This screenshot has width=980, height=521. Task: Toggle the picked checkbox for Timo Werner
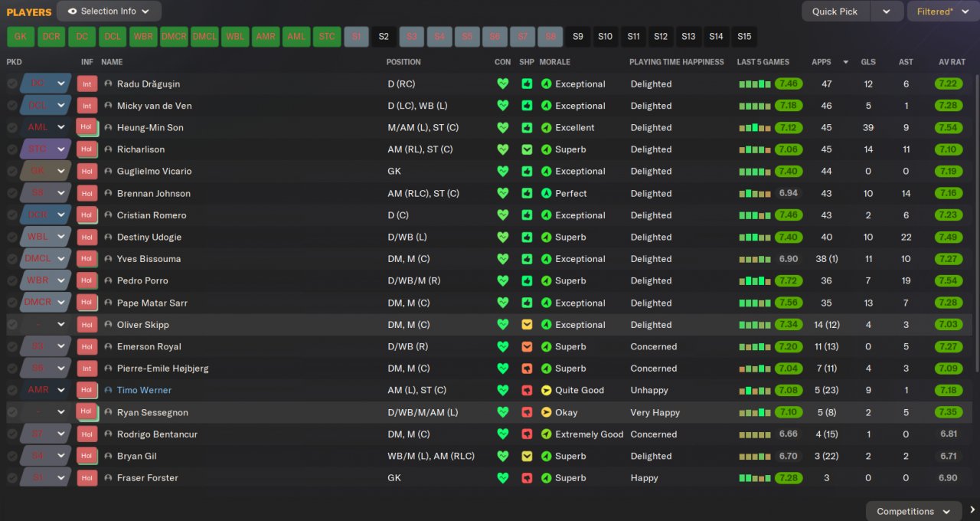coord(11,390)
